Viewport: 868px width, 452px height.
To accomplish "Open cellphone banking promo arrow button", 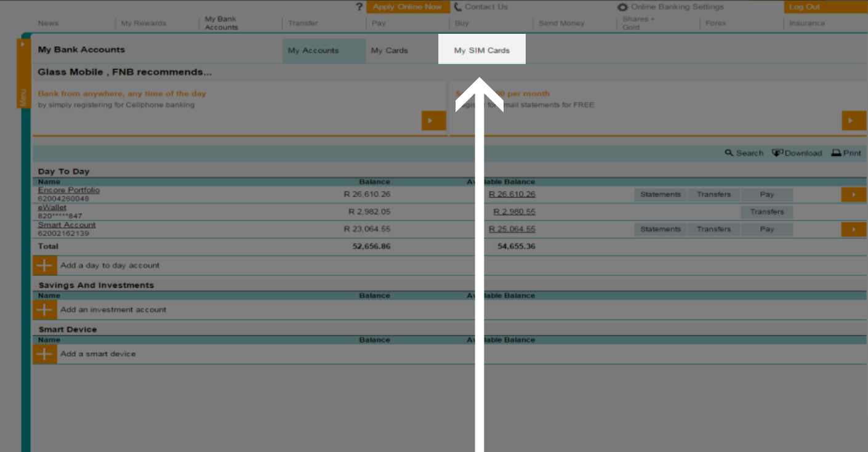I will [433, 121].
